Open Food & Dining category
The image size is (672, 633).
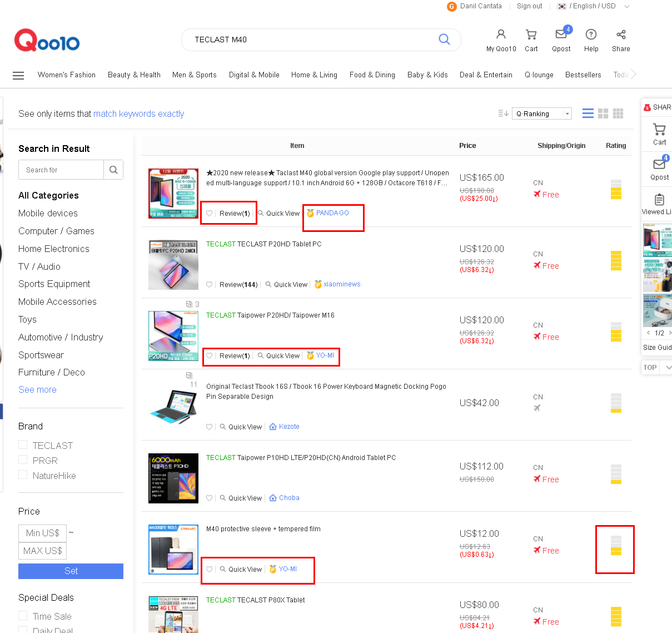(372, 75)
